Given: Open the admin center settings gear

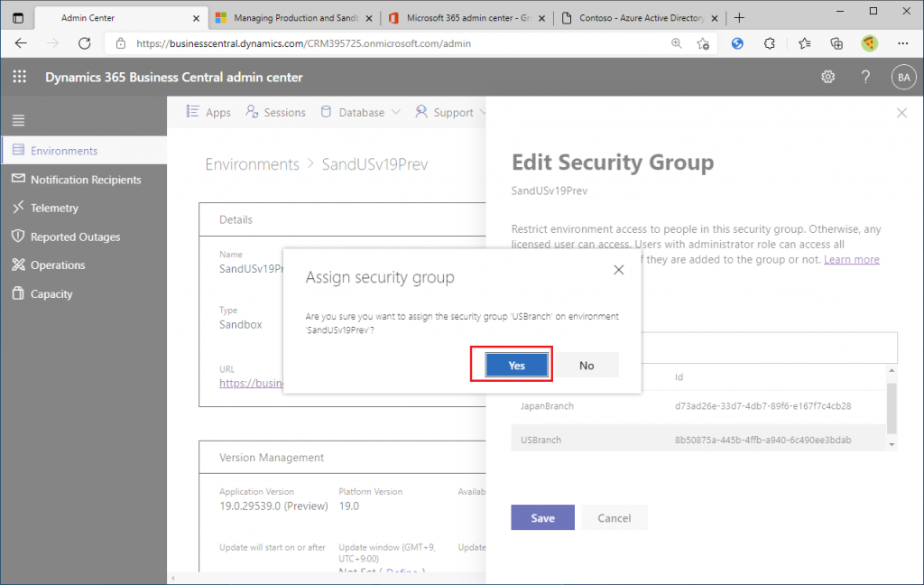Looking at the screenshot, I should click(x=828, y=77).
